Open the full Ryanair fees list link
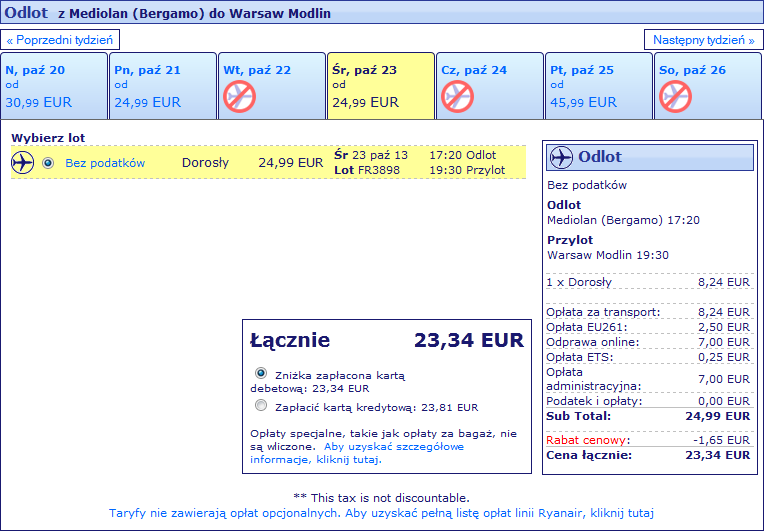Image resolution: width=765 pixels, height=532 pixels. pos(381,513)
